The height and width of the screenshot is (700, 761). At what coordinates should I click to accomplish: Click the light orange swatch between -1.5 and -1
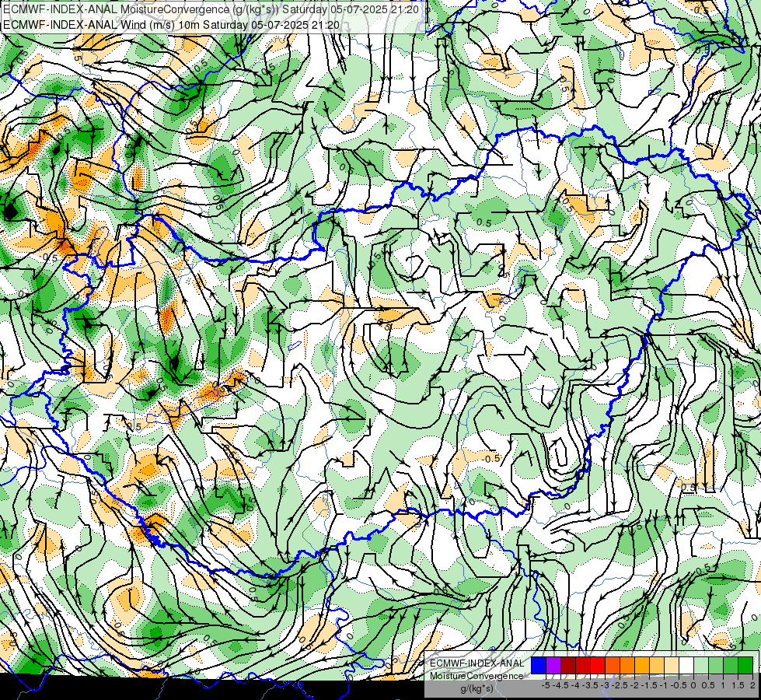click(657, 665)
